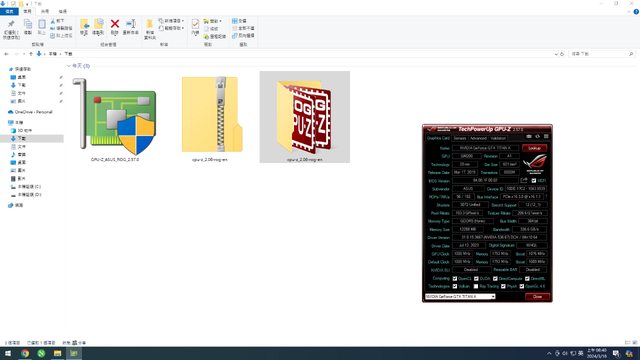This screenshot has height=360, width=640.
Task: Open the GPU selection dropdown GeForce GTX TITAN X
Action: (460, 296)
